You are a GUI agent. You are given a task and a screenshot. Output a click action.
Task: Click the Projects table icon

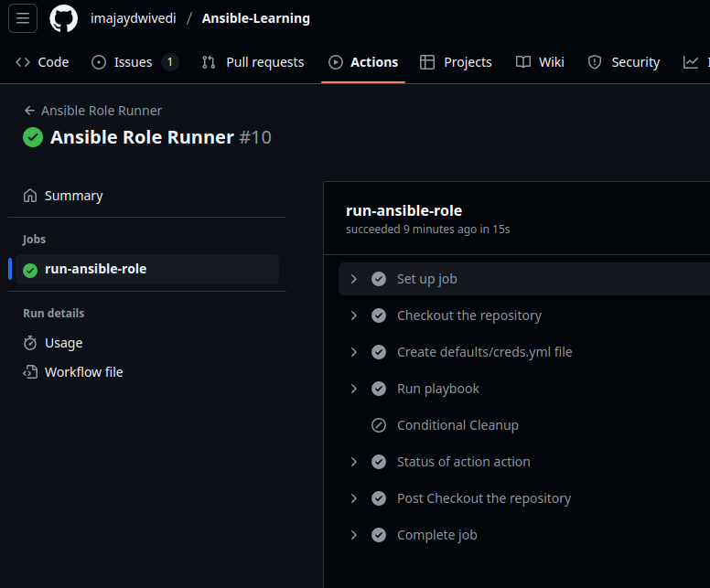[427, 62]
